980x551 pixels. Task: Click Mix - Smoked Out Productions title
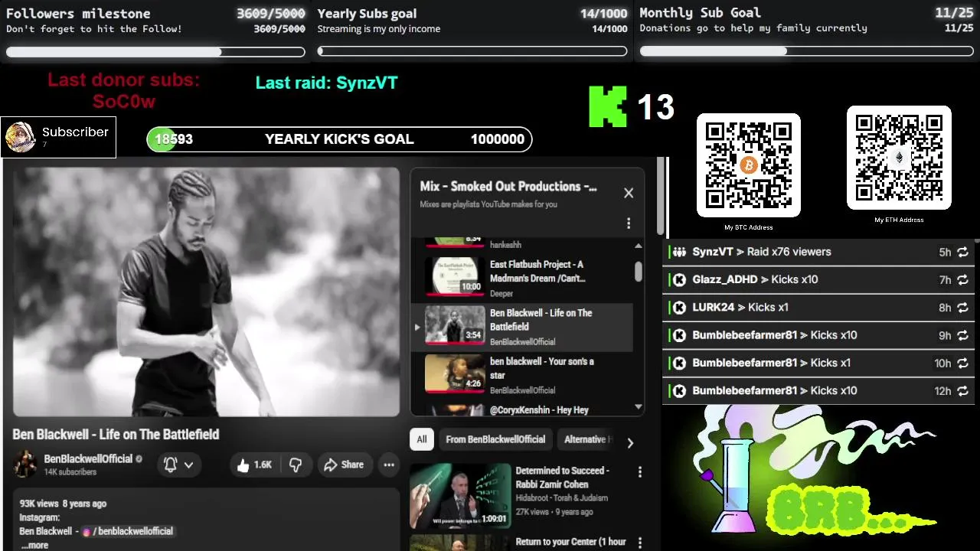[x=508, y=186]
